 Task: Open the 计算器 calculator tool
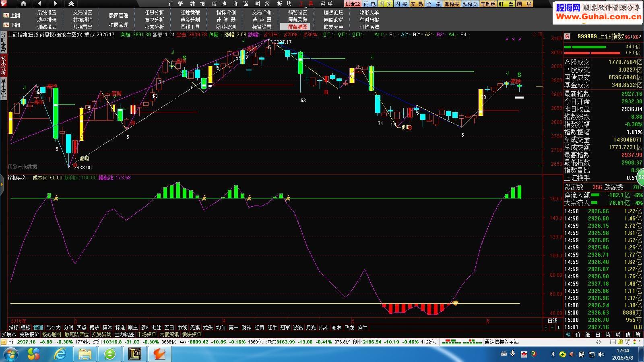click(x=226, y=20)
